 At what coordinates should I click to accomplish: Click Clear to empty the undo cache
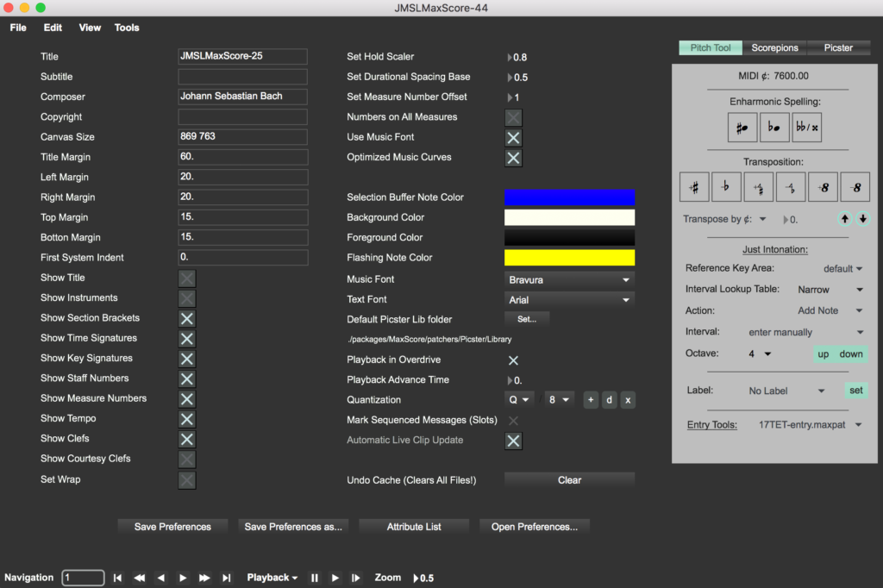click(569, 480)
